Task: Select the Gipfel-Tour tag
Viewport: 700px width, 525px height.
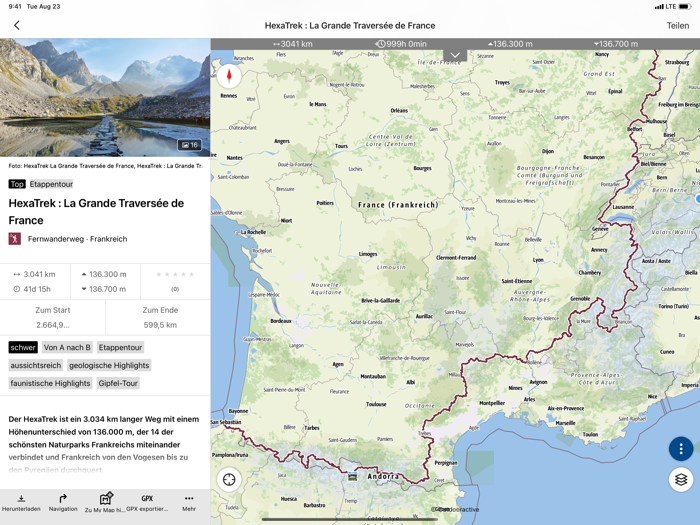Action: pos(118,383)
